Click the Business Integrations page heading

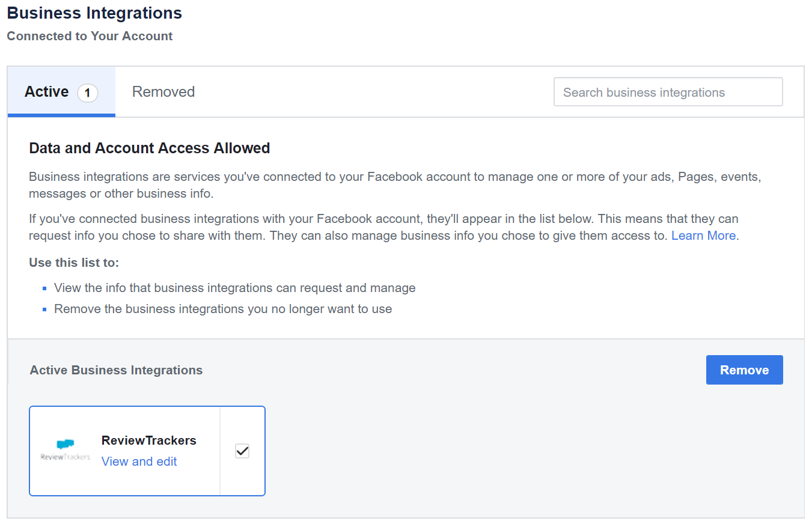click(94, 13)
